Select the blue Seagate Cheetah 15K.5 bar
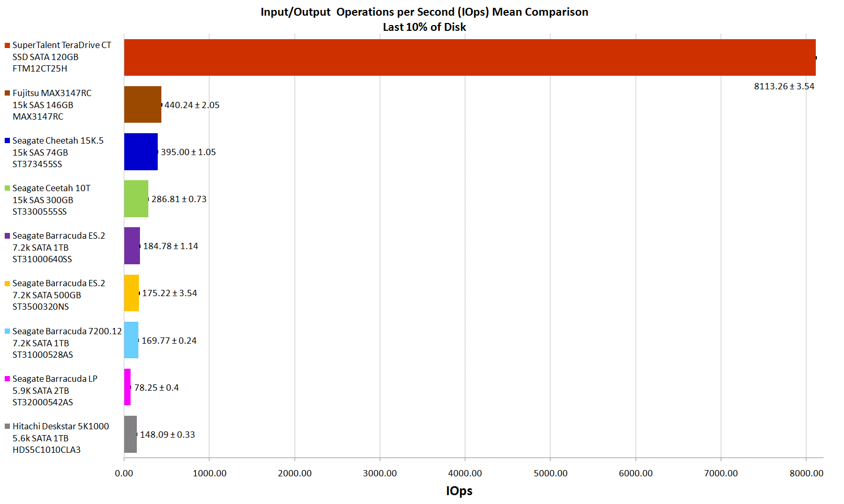This screenshot has height=504, width=844. [140, 151]
